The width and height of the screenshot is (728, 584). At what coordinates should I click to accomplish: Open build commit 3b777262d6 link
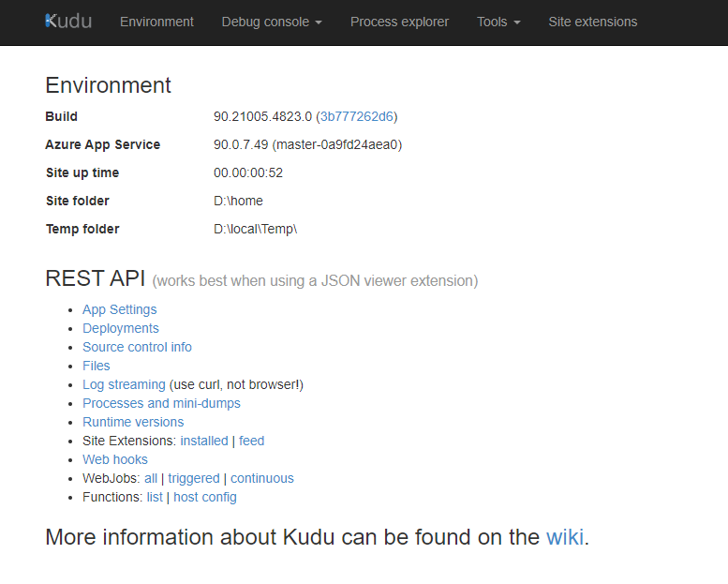click(x=357, y=116)
